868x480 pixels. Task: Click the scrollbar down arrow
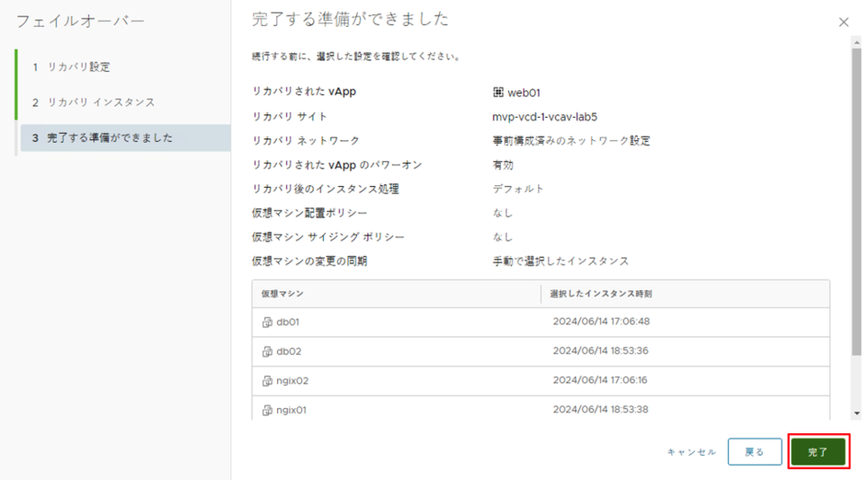[x=857, y=413]
